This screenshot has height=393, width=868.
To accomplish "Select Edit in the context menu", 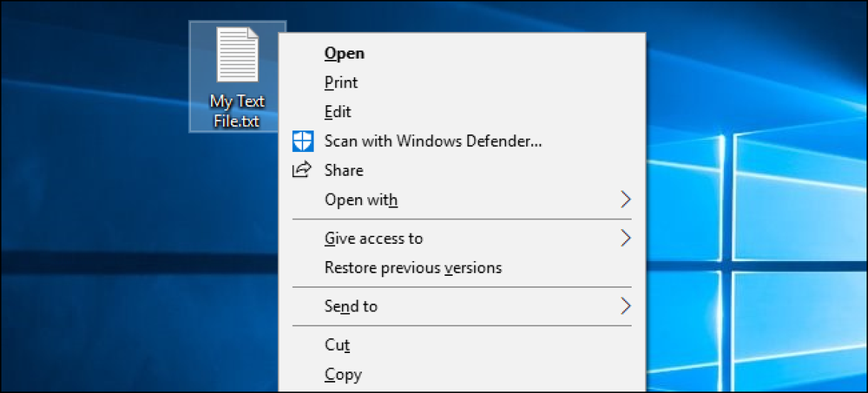I will [462, 112].
